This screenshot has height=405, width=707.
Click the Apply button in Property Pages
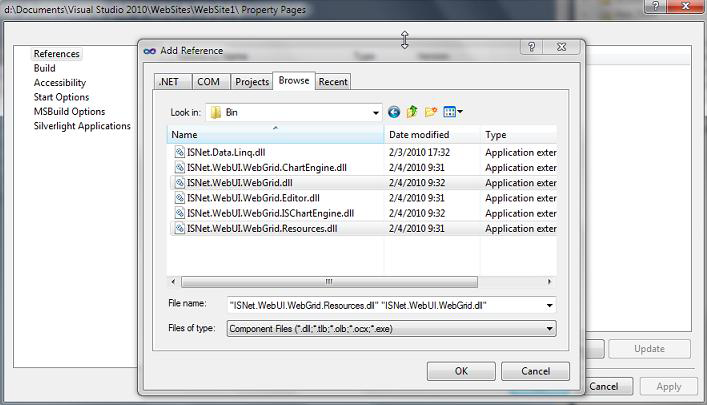point(669,387)
